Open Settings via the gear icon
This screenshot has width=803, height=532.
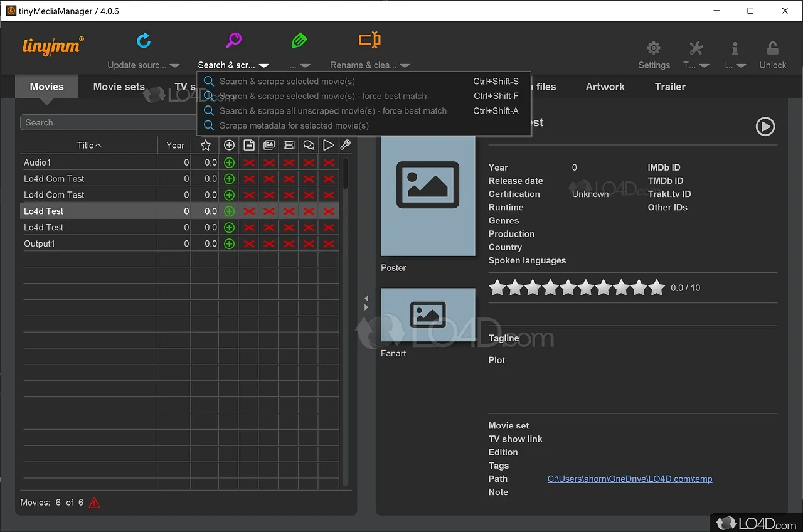(x=654, y=48)
